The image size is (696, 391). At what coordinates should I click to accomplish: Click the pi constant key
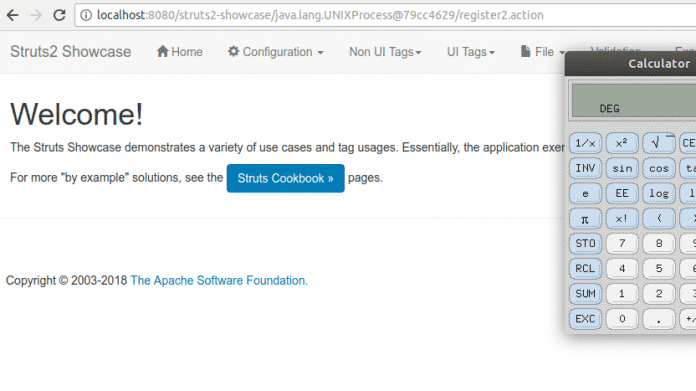coord(585,219)
